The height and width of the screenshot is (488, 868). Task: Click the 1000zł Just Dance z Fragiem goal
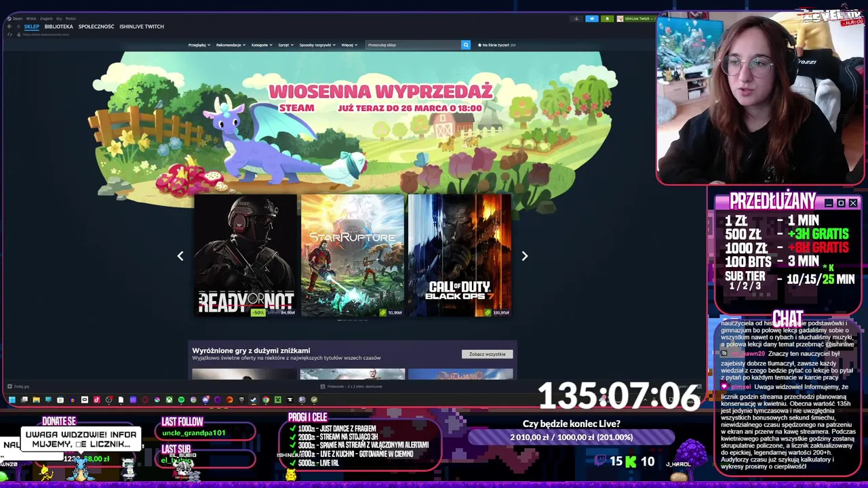tap(336, 428)
